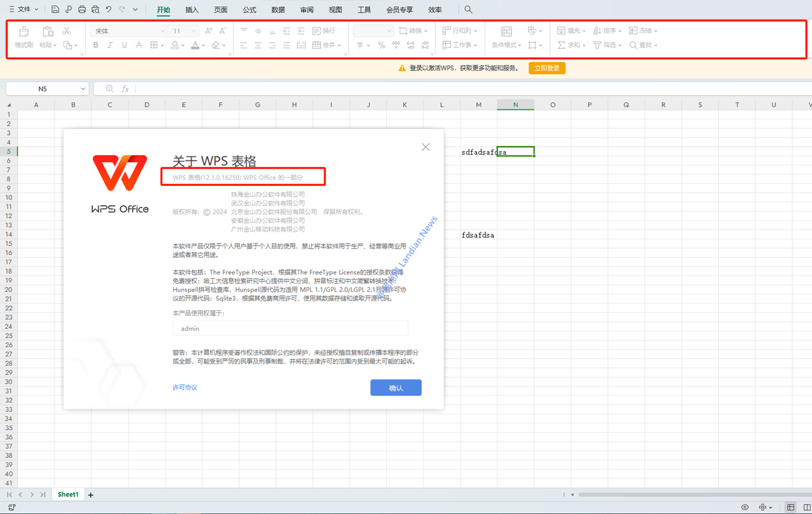The height and width of the screenshot is (514, 812).
Task: Open the search magnifier beside the ribbon tabs
Action: coord(468,10)
